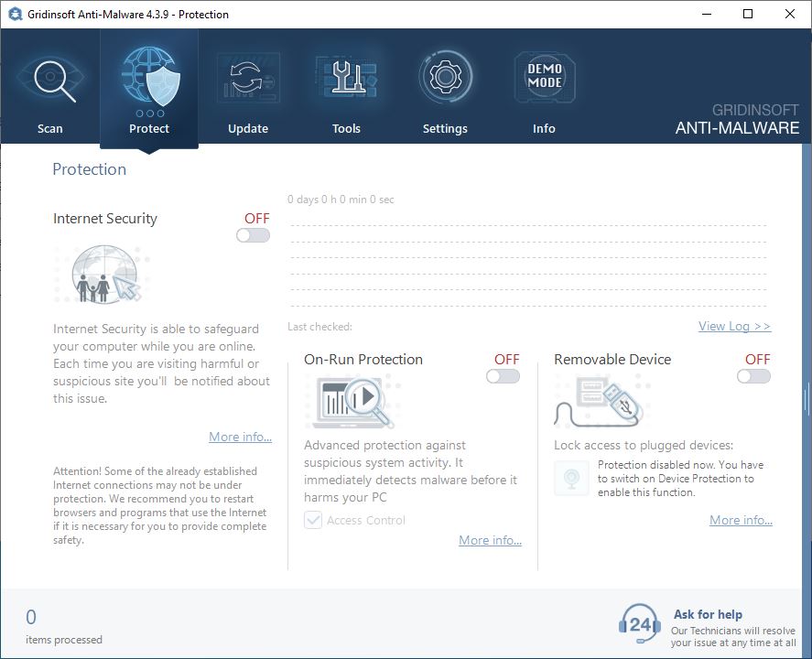This screenshot has width=812, height=659.
Task: Open the Tools tab label
Action: pos(346,128)
